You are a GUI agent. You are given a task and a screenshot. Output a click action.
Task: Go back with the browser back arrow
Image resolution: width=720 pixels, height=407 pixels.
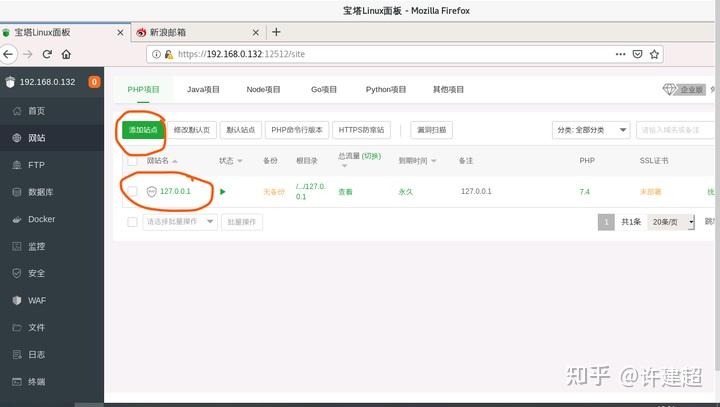8,54
